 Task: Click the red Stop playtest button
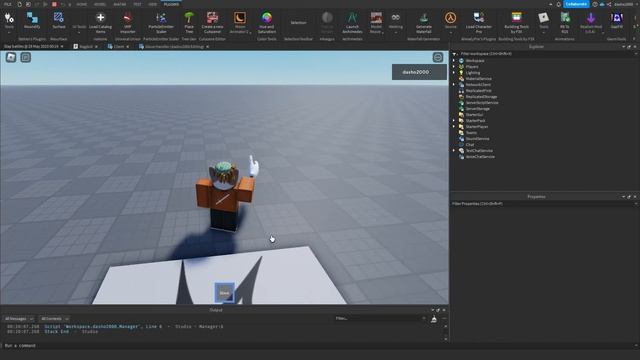tap(54, 4)
